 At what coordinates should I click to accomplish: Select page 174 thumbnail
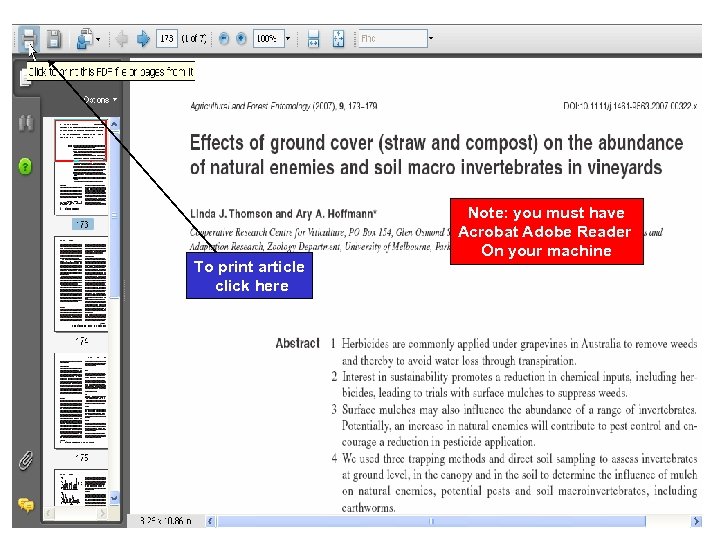pyautogui.click(x=81, y=284)
